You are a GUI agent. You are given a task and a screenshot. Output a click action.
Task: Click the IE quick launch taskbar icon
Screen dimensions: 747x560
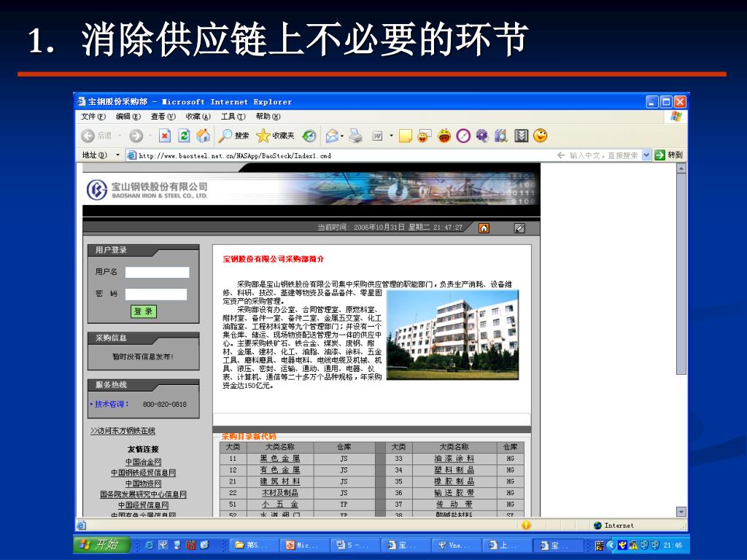point(149,545)
